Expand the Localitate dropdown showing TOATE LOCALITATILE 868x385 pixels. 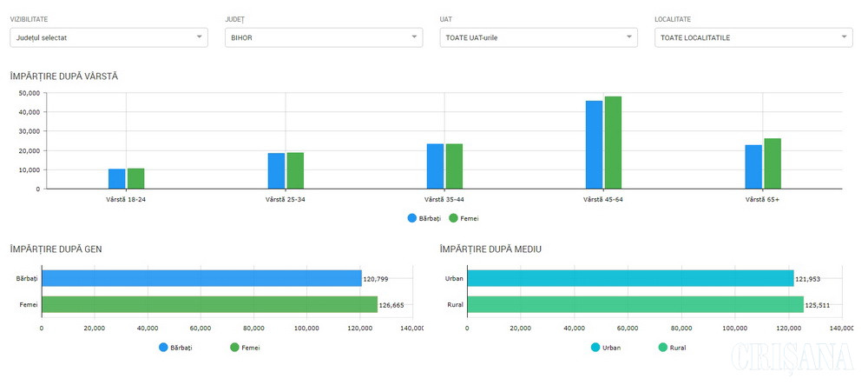[753, 37]
